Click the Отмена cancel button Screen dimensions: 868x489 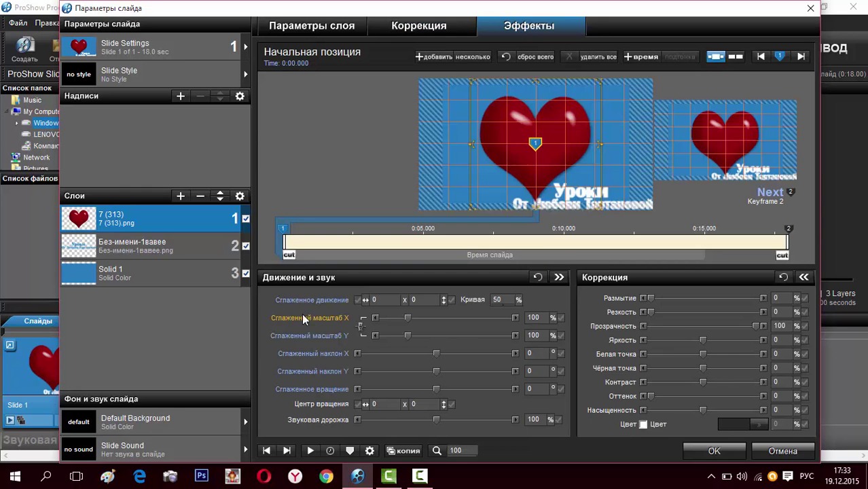click(782, 451)
